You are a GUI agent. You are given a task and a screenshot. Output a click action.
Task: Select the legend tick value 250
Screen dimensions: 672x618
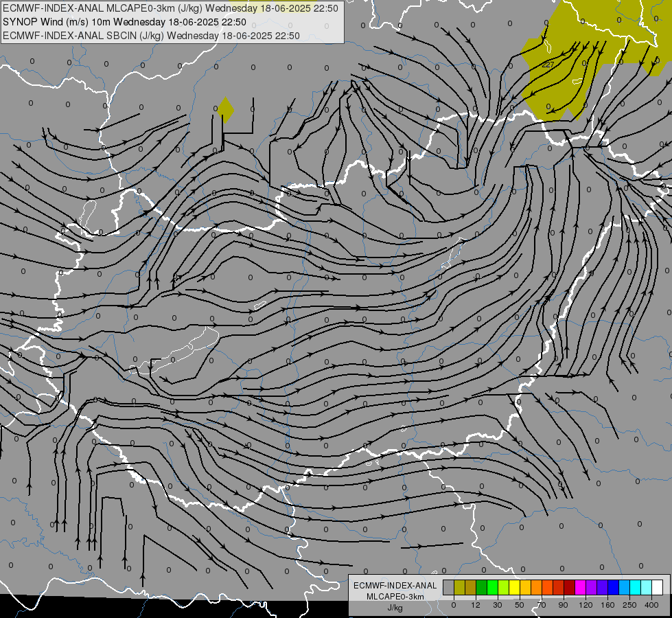click(x=629, y=605)
